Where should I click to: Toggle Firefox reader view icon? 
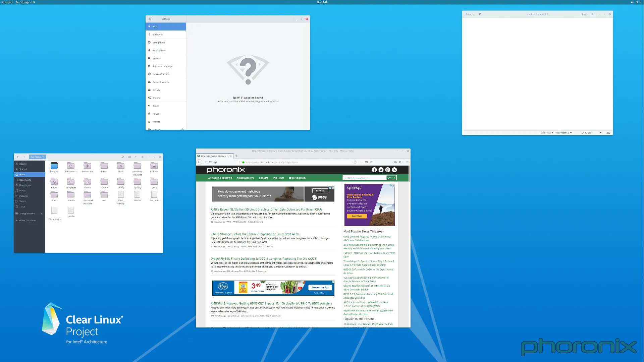355,162
